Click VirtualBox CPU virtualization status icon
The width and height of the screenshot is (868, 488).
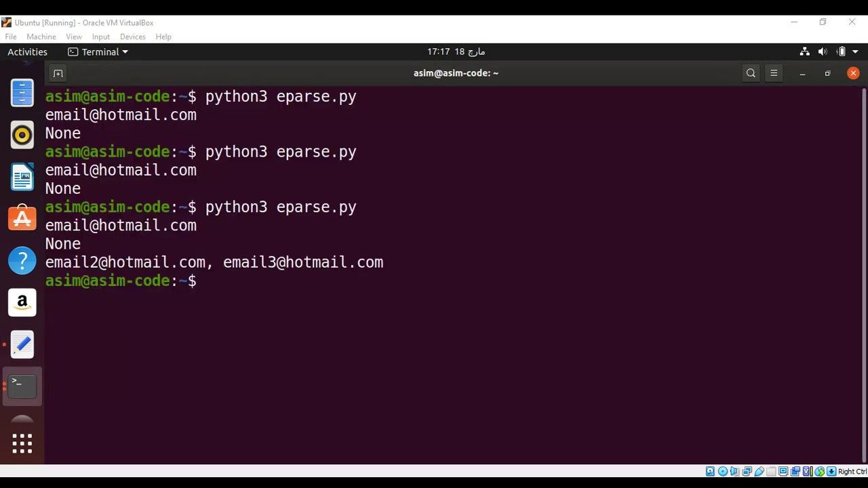pyautogui.click(x=807, y=472)
